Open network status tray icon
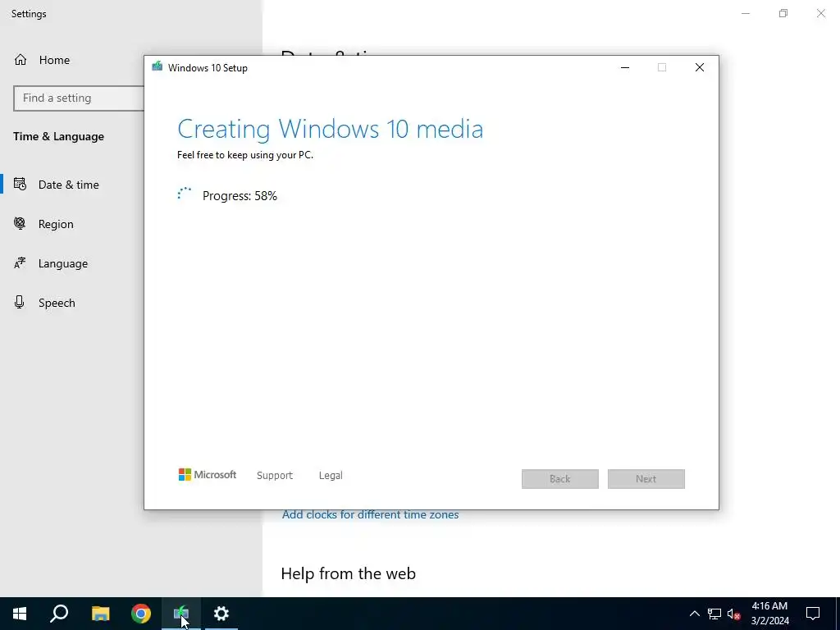The image size is (840, 630). click(x=714, y=614)
